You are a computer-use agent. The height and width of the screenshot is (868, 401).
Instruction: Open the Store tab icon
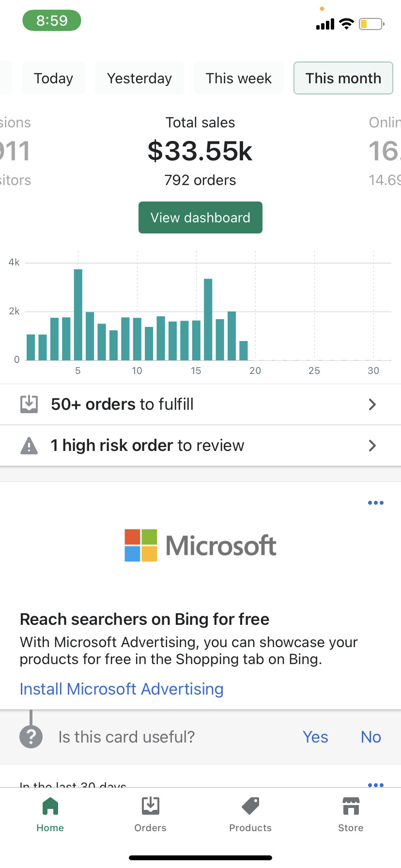click(x=351, y=806)
